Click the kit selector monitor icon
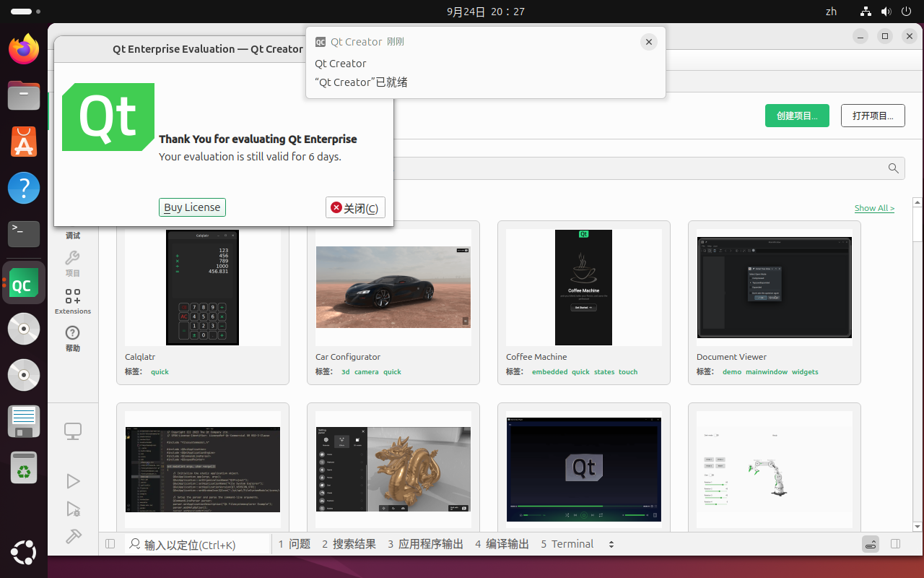Screen dimensions: 924x578 pyautogui.click(x=73, y=431)
